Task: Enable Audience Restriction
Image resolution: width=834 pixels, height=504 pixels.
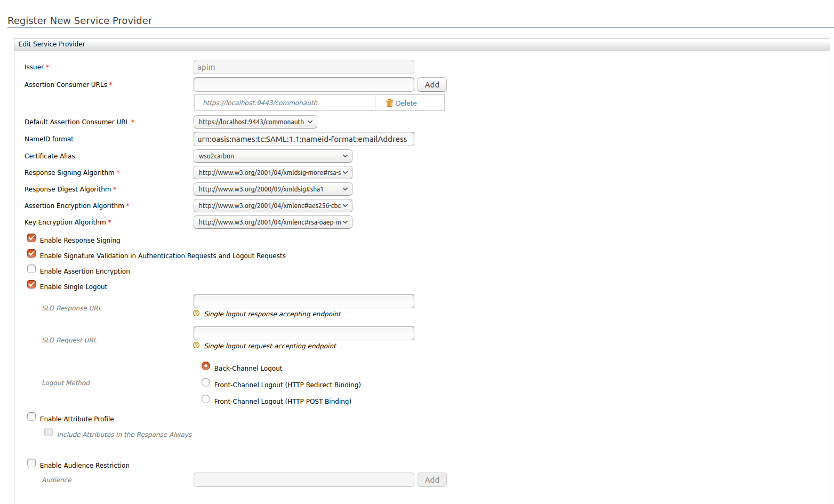Action: coord(31,463)
